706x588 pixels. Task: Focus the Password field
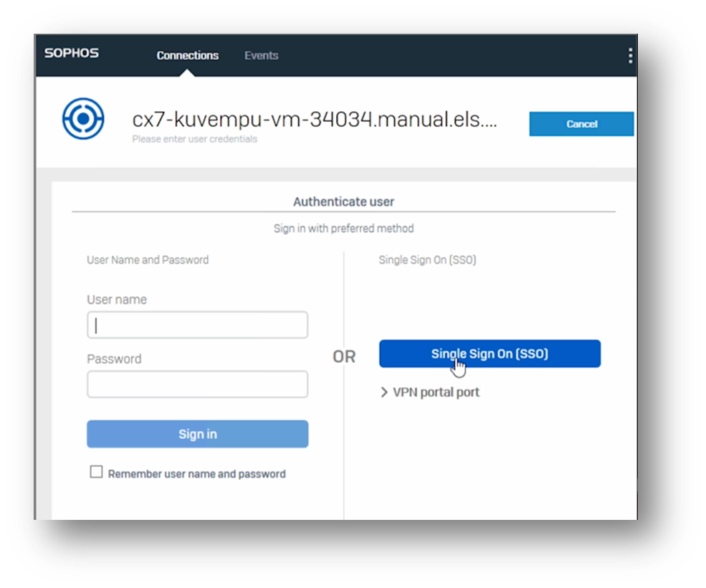pyautogui.click(x=197, y=384)
